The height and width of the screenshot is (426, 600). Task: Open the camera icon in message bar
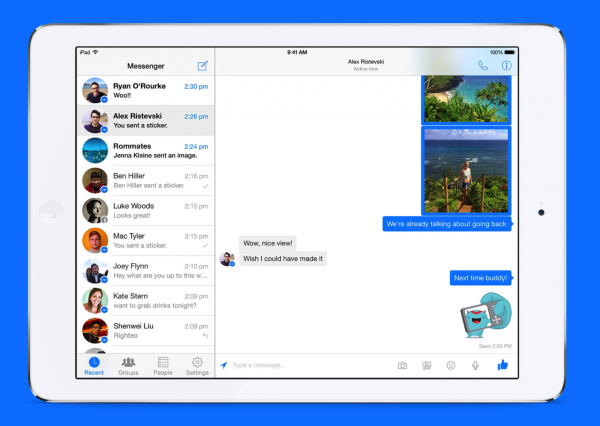click(402, 366)
